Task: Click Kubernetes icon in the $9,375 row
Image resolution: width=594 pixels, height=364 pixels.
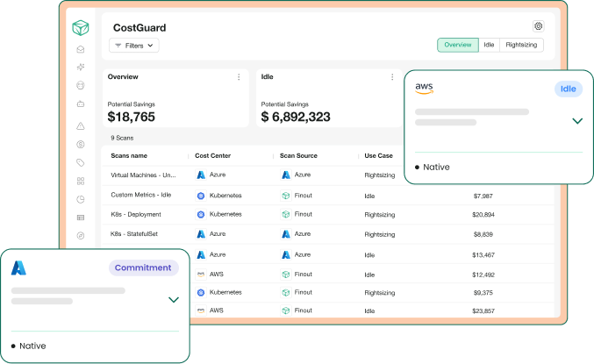Action: point(201,292)
